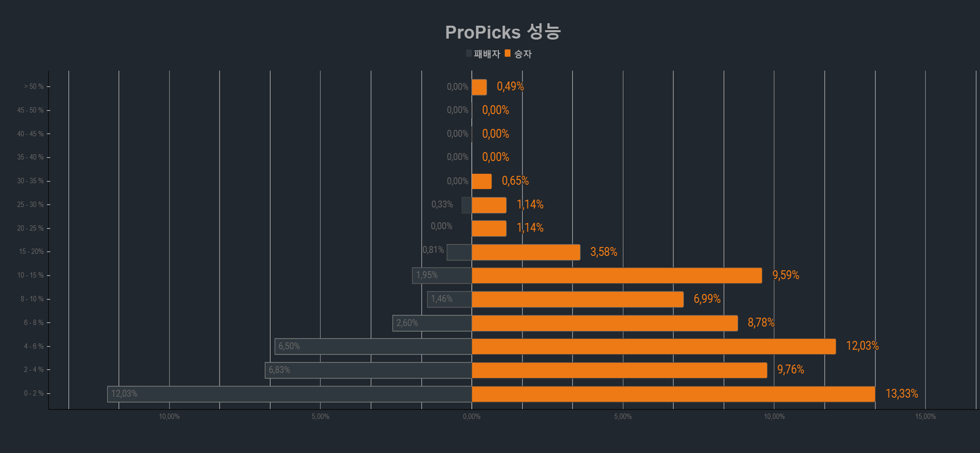Click the orange 9,76% bar
This screenshot has height=453, width=980.
point(619,370)
